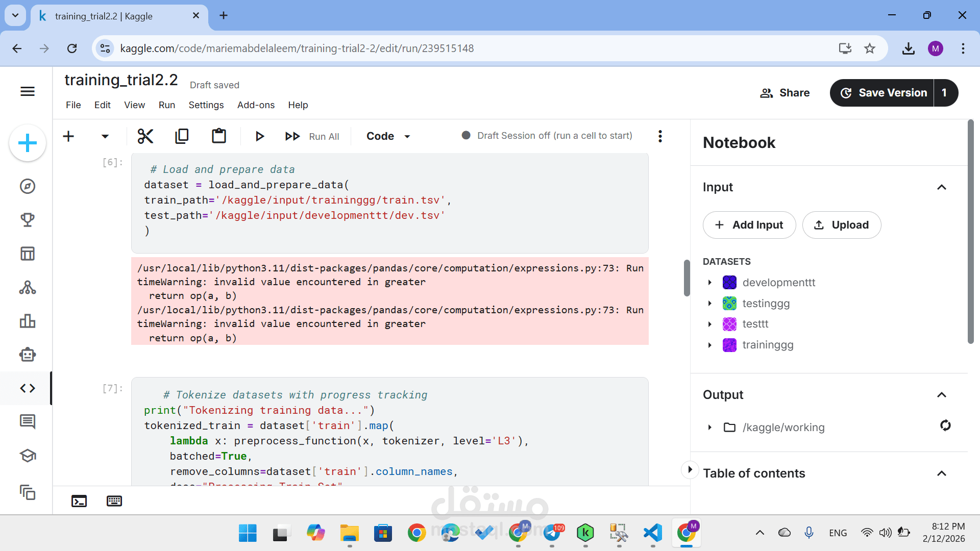Click the paste cell clipboard icon
Viewport: 980px width, 551px height.
coord(219,136)
